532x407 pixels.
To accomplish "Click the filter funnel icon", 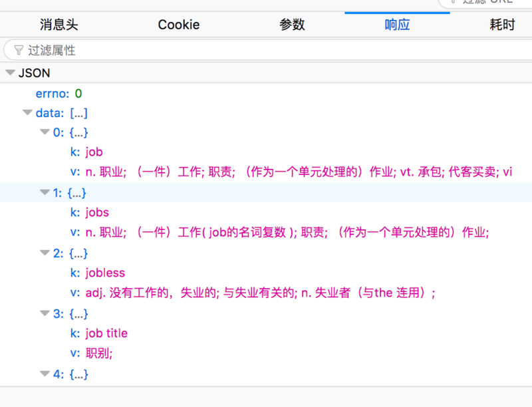I will (x=19, y=51).
